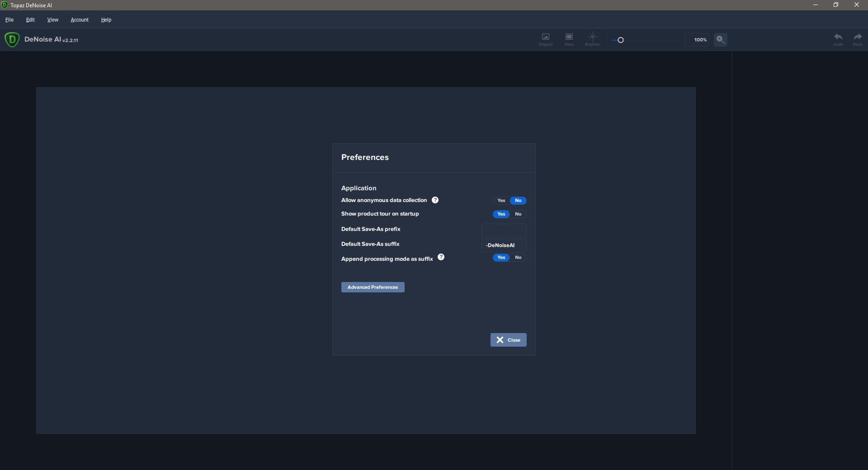Click the Default Save-As prefix field
868x470 pixels.
[504, 230]
